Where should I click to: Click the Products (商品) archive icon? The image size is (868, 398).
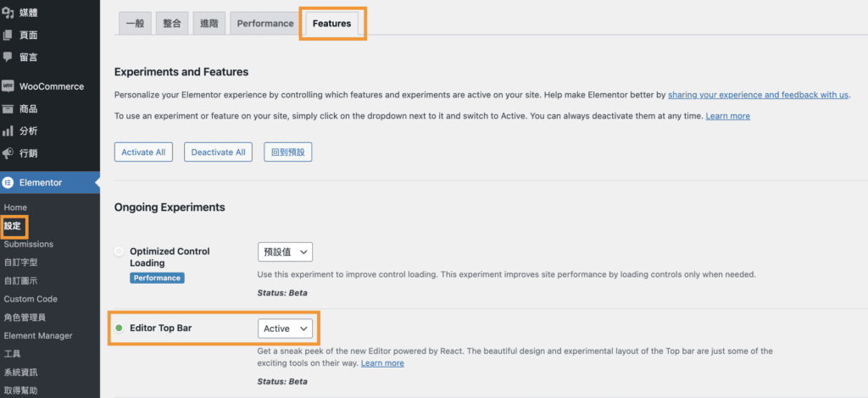coord(8,108)
